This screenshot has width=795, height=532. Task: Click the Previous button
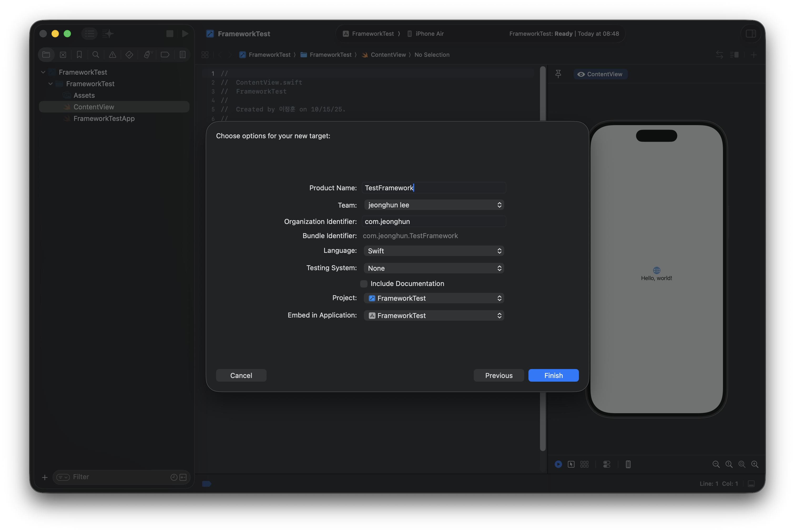[x=498, y=375]
